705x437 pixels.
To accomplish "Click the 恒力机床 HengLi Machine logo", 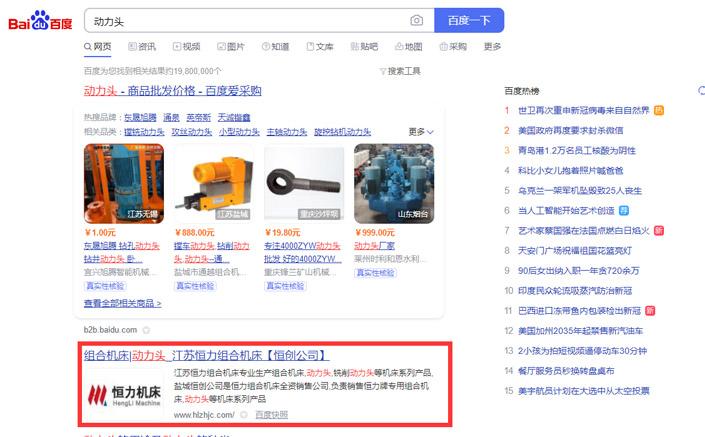I will [124, 394].
